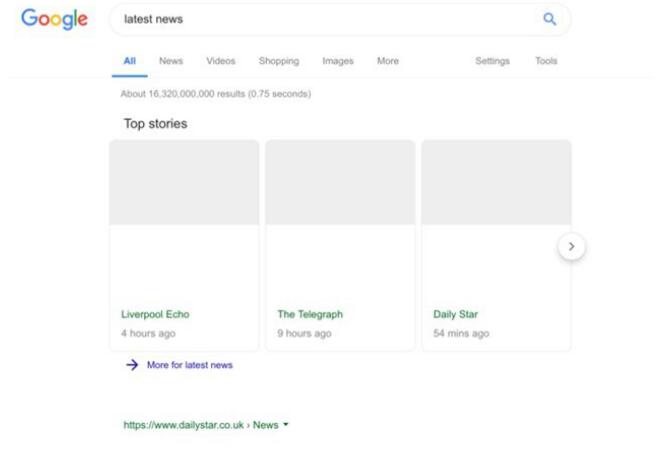The image size is (662, 453).
Task: Click the next arrow on the Top stories carousel
Action: [571, 246]
